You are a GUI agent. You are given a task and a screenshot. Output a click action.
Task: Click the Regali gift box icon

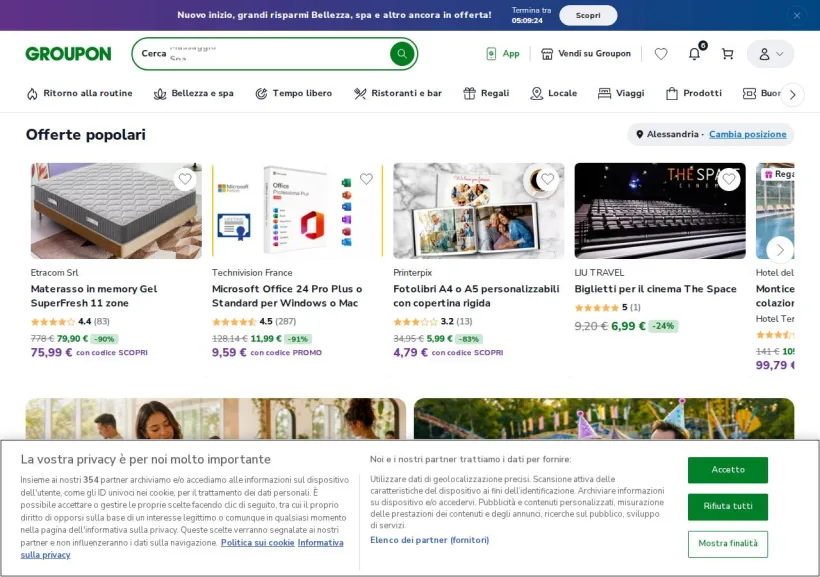pyautogui.click(x=469, y=93)
